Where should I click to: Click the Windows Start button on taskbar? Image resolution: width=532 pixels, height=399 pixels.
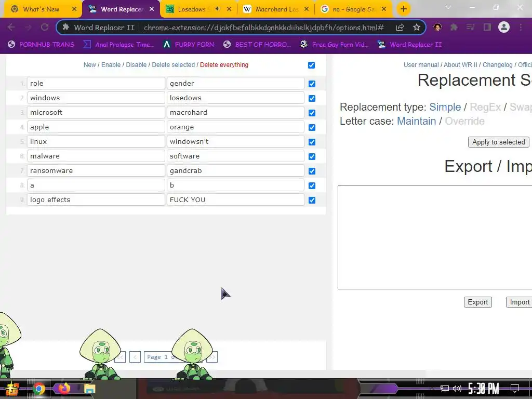[x=12, y=389]
